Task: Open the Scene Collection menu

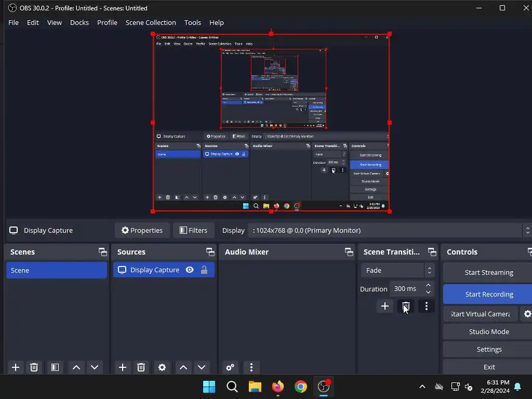Action: (151, 22)
